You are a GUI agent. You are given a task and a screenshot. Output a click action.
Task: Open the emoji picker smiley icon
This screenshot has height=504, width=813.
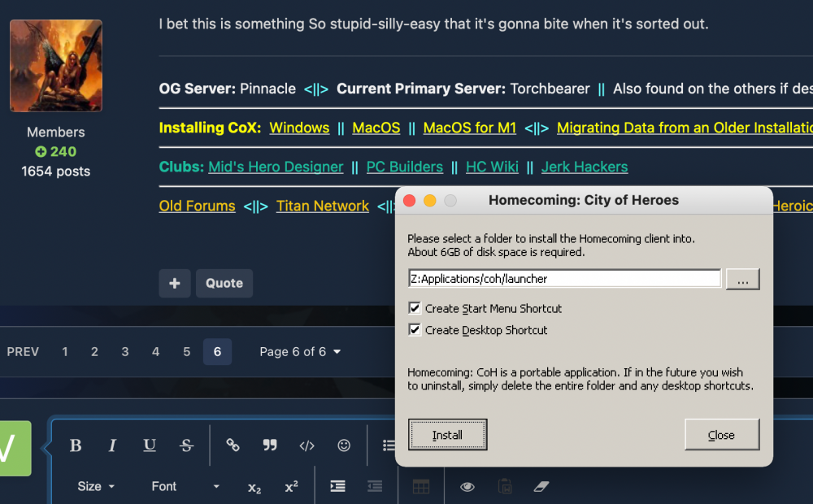[x=344, y=445]
